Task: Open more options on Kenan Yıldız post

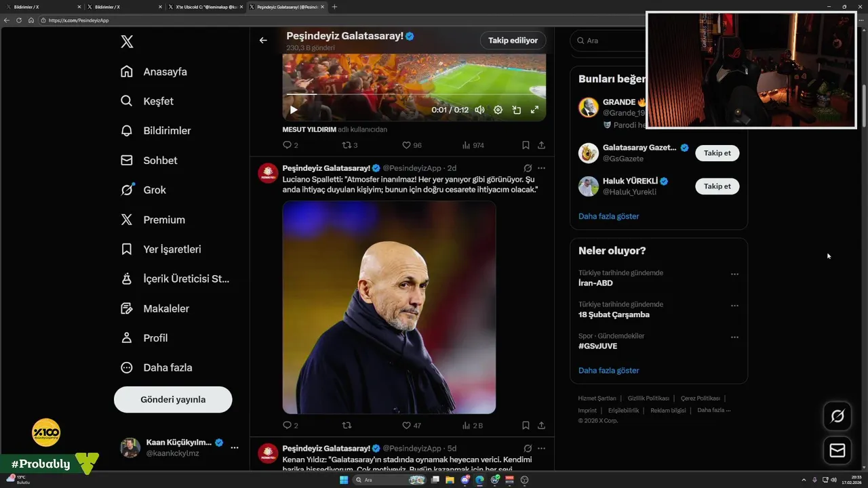Action: click(x=541, y=449)
